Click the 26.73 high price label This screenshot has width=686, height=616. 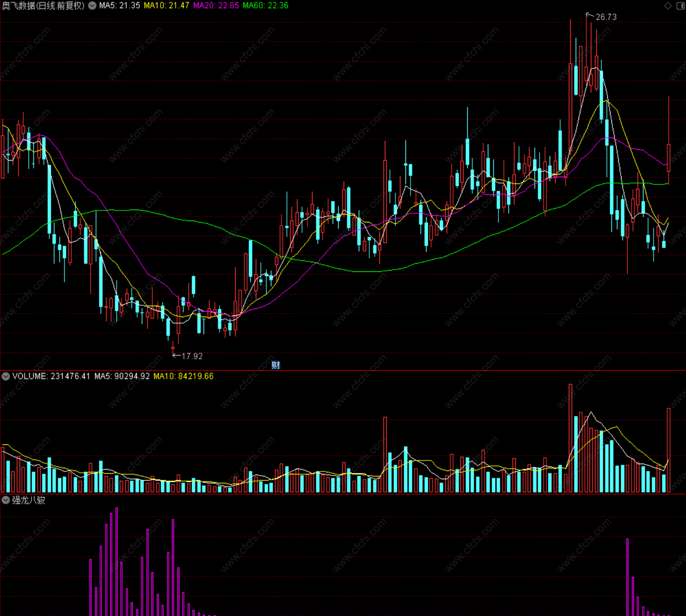pyautogui.click(x=606, y=17)
